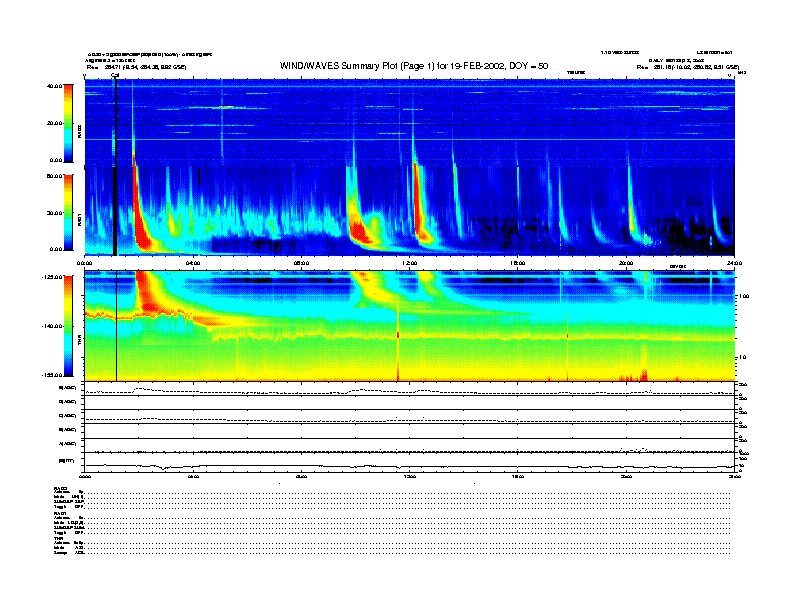Select the 30.00 label on RAD1 color scale
792x612 pixels.
pyautogui.click(x=54, y=213)
